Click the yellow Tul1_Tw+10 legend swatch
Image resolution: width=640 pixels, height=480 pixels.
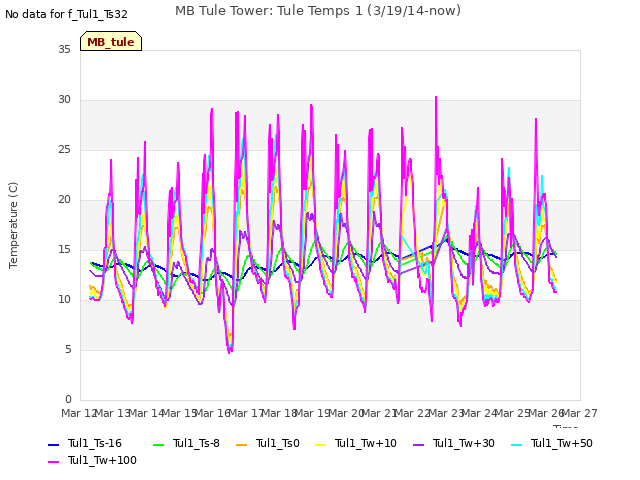pyautogui.click(x=321, y=444)
